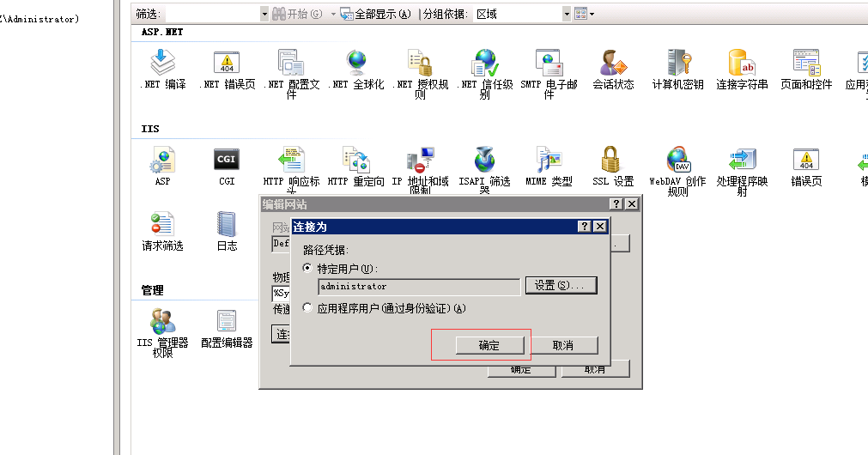868x455 pixels.
Task: Select the 应用程序用户 radio option
Action: pos(307,307)
